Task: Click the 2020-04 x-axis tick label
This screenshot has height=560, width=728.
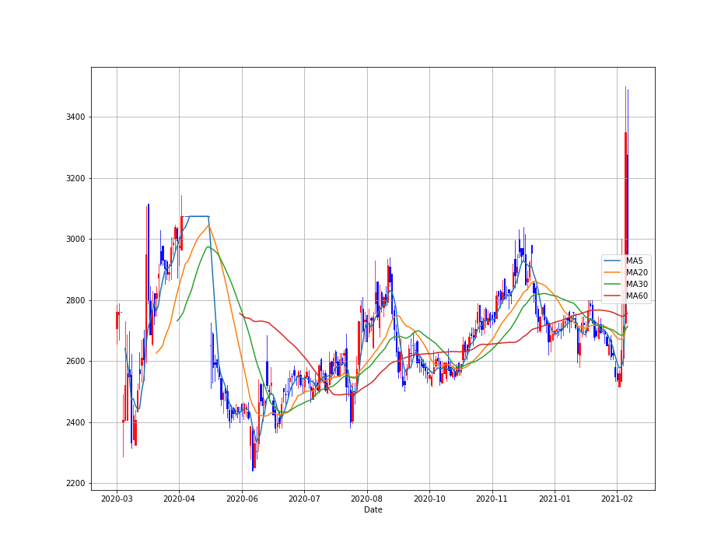Action: [x=179, y=499]
